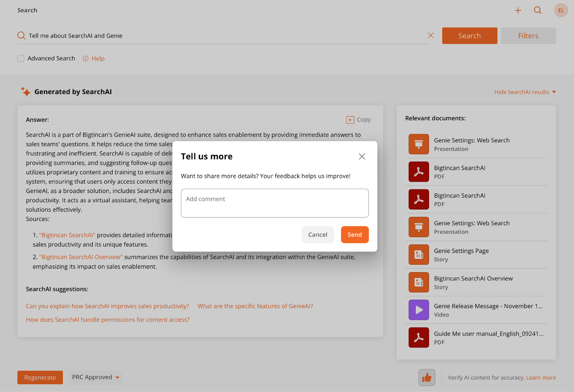
Task: Open the "Bigtincan SearchAI Overview" source link
Action: (x=81, y=257)
